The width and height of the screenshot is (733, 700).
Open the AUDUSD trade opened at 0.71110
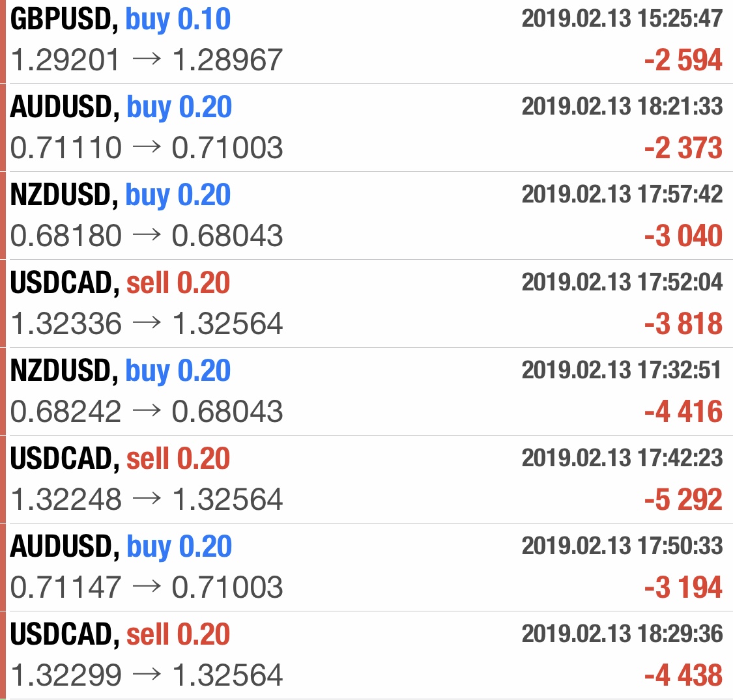coord(121,108)
